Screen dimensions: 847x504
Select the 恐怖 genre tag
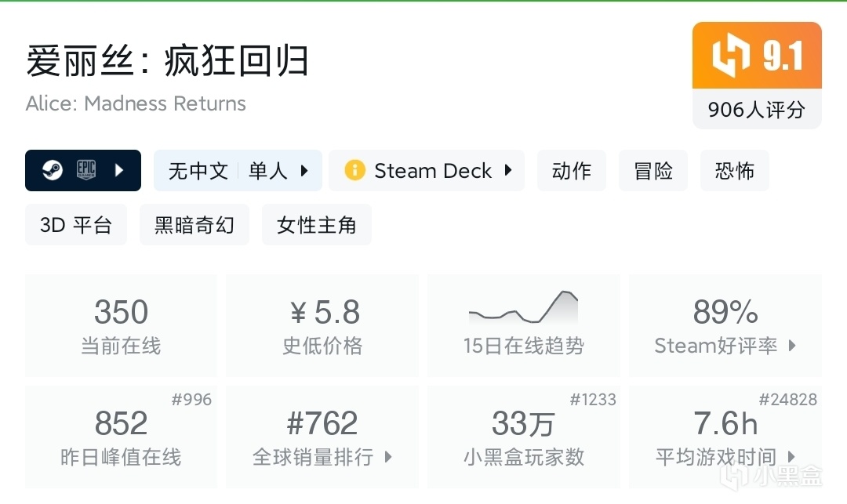(x=734, y=170)
